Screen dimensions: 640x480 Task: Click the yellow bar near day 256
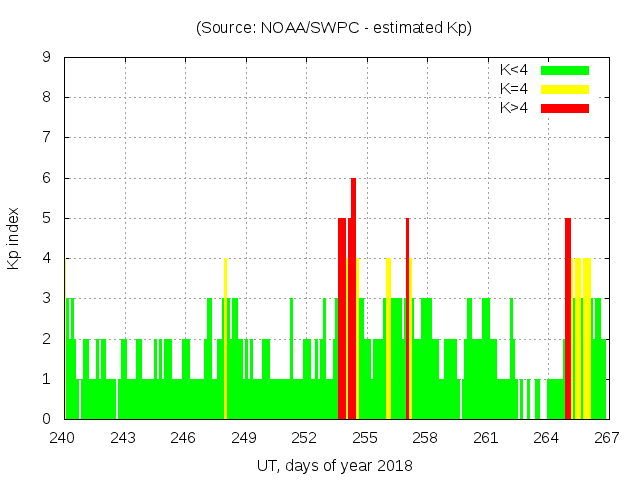point(388,340)
